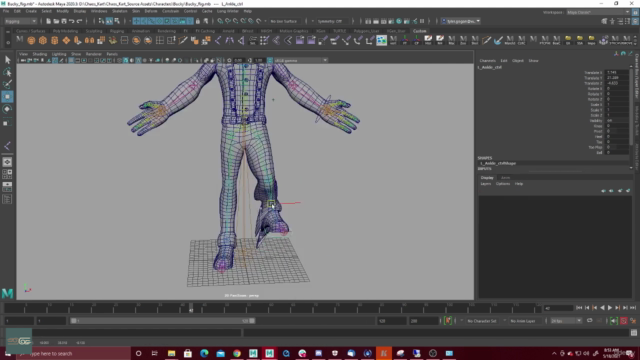The height and width of the screenshot is (360, 640).
Task: Click the orange polygon cylinder shelf icon
Action: [54, 40]
